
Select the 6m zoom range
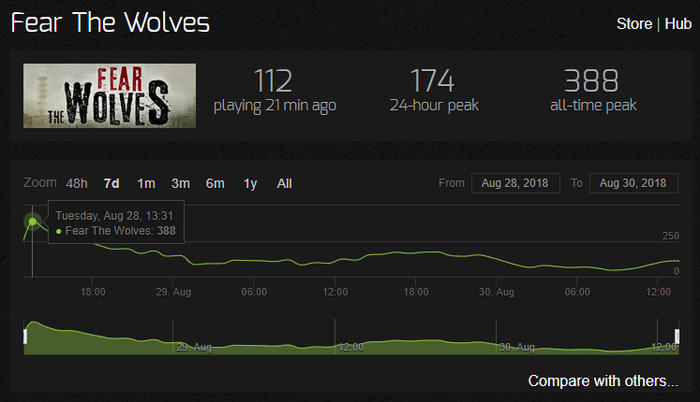(x=215, y=184)
